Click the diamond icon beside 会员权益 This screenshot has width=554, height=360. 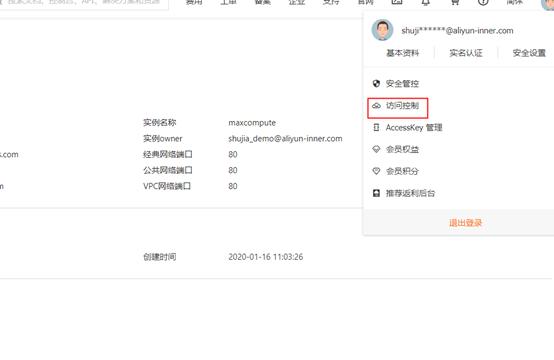(376, 149)
